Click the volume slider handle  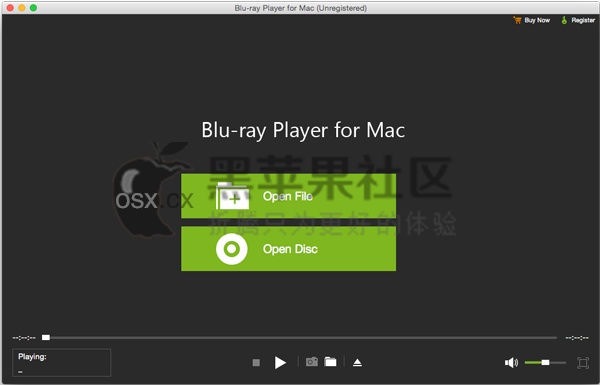545,362
